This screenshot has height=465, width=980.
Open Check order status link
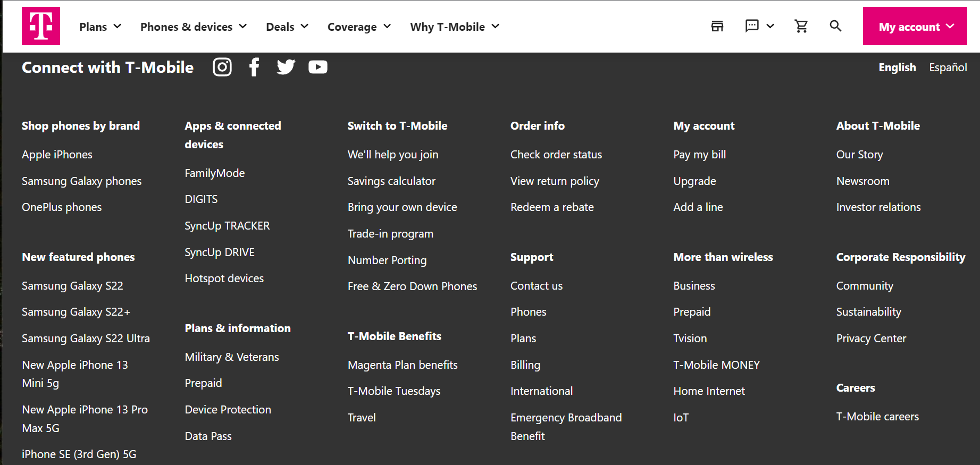pyautogui.click(x=556, y=155)
